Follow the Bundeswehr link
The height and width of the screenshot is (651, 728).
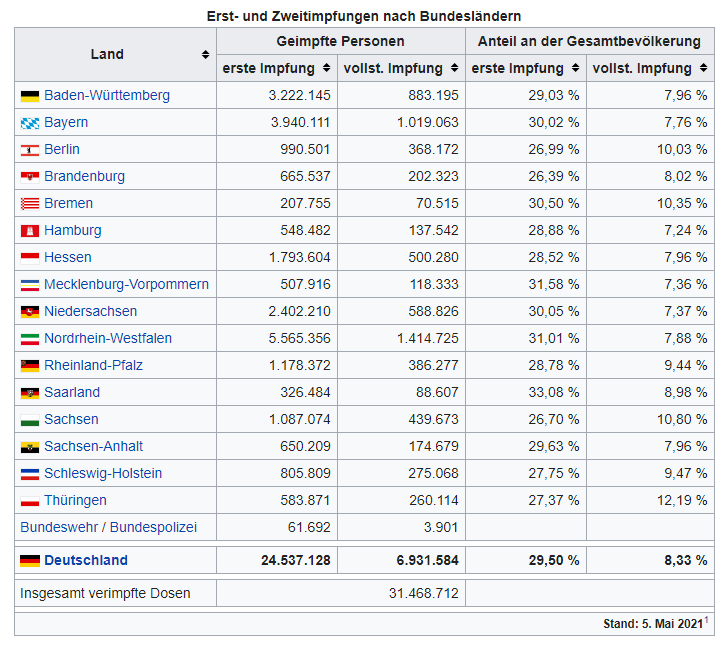tap(62, 527)
